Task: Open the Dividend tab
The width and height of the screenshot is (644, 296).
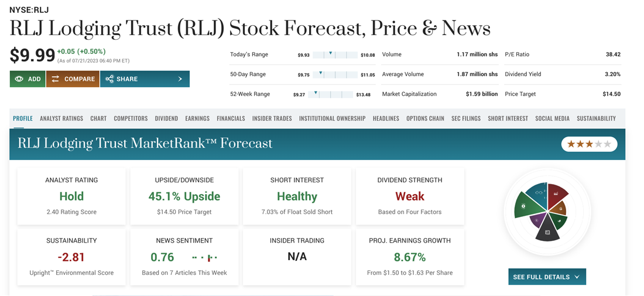Action: (166, 118)
